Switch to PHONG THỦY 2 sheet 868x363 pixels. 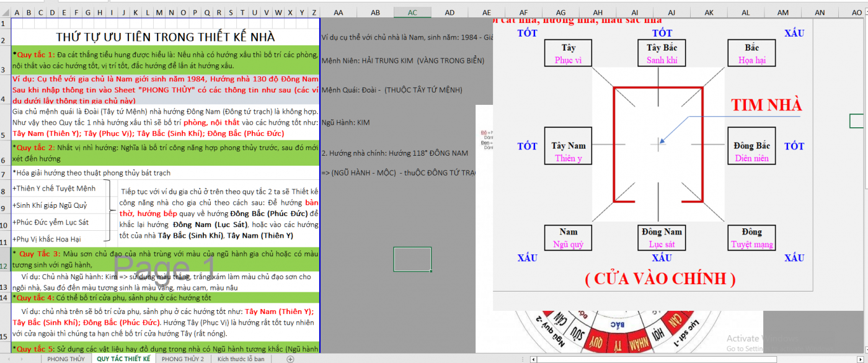pyautogui.click(x=182, y=359)
